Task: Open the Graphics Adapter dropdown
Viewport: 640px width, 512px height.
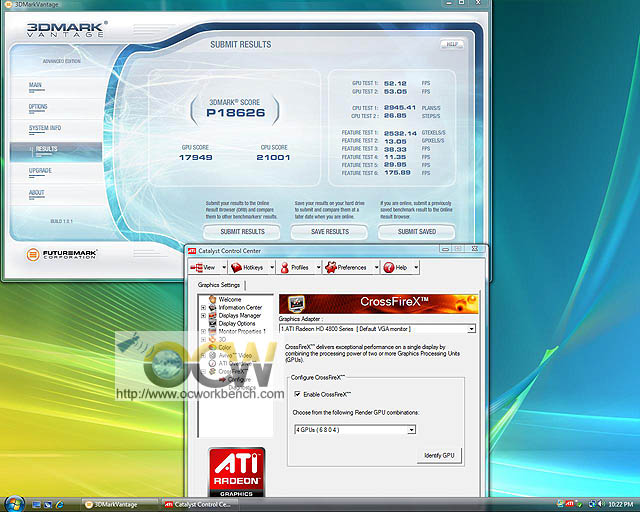Action: 378,329
